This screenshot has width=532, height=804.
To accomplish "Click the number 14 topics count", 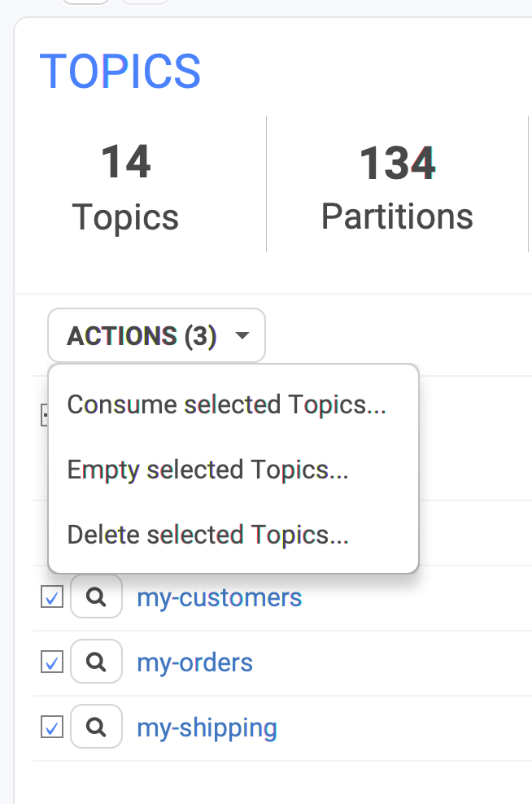I will point(125,162).
